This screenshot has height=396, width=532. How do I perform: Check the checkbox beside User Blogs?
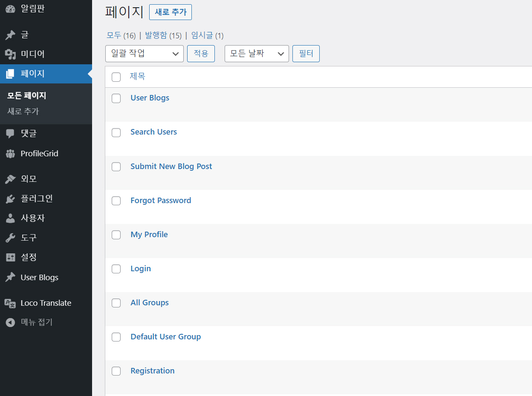(116, 98)
